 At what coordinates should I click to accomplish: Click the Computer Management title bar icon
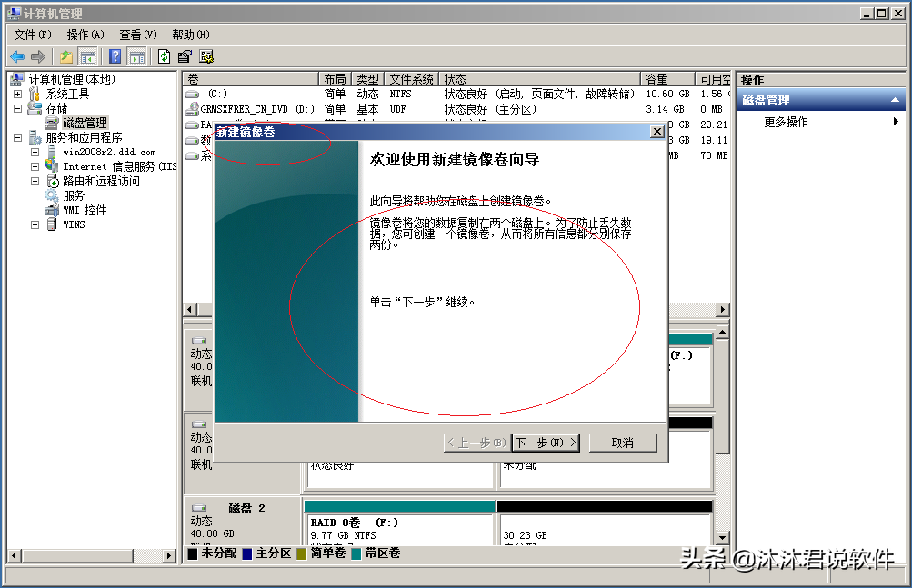[15, 13]
